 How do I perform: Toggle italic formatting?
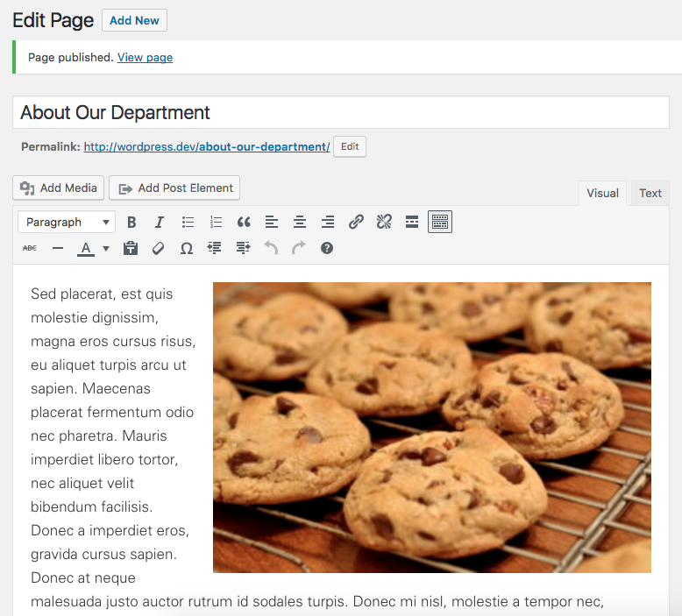tap(160, 223)
